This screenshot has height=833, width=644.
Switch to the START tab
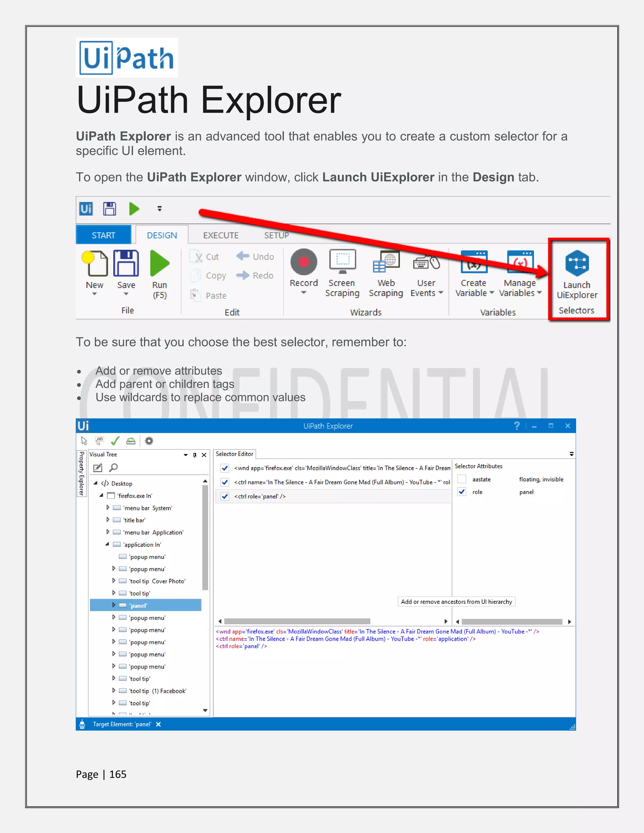(x=103, y=235)
